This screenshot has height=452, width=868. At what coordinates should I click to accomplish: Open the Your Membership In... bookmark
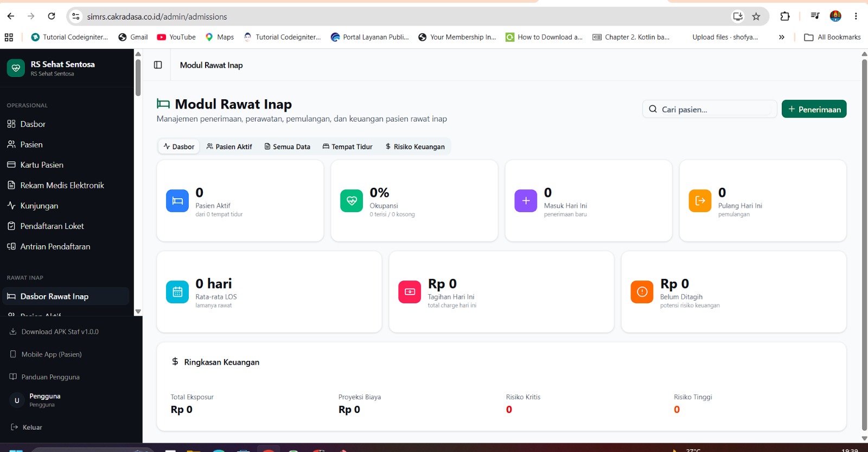457,37
